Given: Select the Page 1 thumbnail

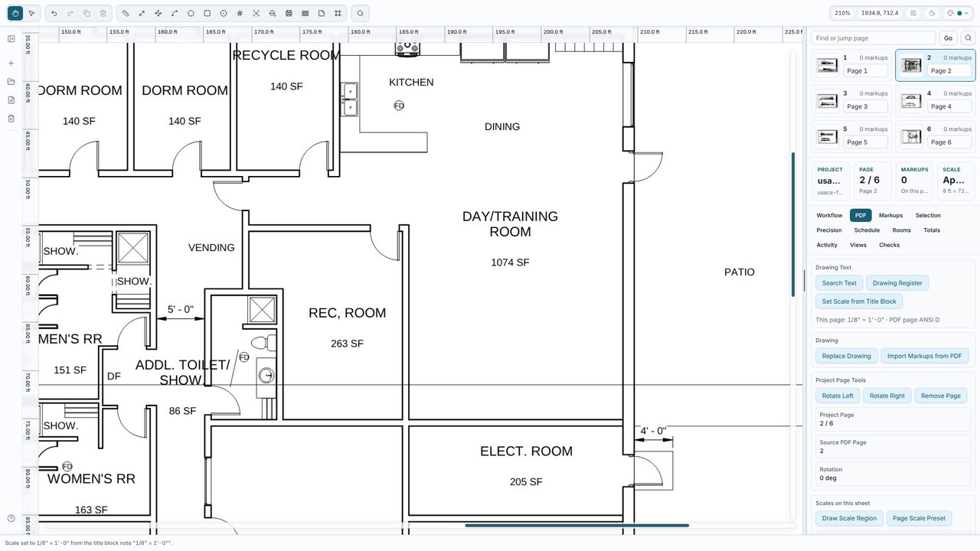Looking at the screenshot, I should [827, 66].
